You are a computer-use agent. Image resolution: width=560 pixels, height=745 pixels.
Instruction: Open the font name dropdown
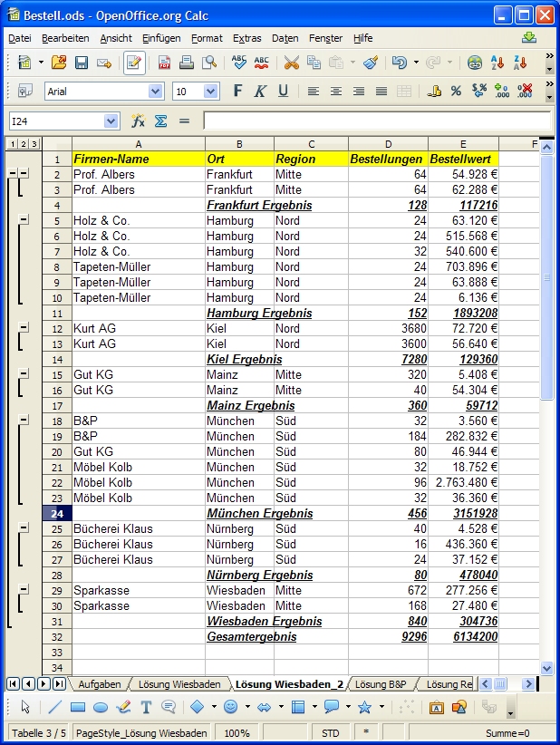point(155,92)
